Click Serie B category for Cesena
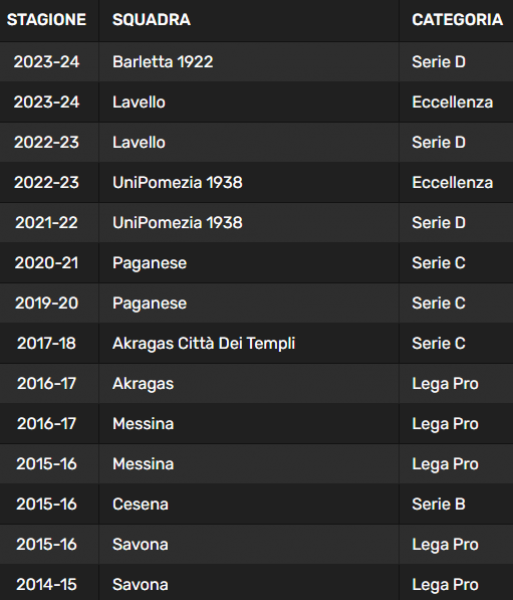513x600 pixels. point(438,504)
